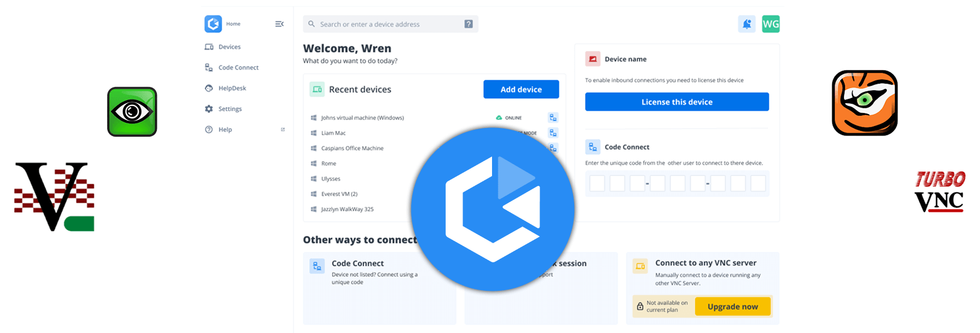
Task: Open HelpDesk from the sidebar
Action: (x=232, y=89)
